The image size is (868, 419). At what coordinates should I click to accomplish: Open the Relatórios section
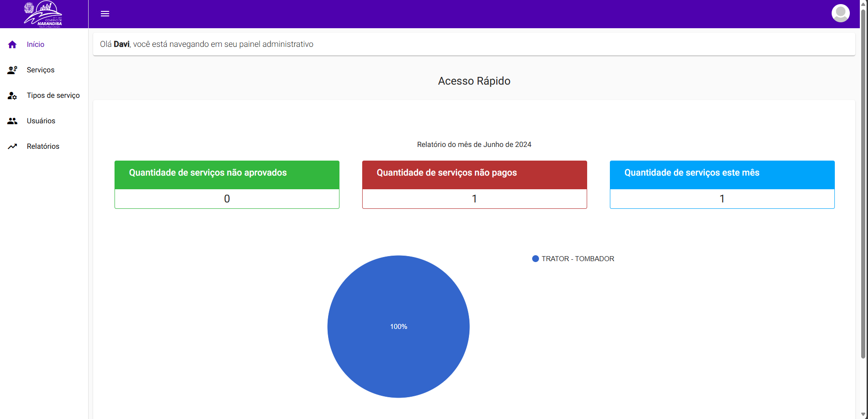(x=44, y=146)
